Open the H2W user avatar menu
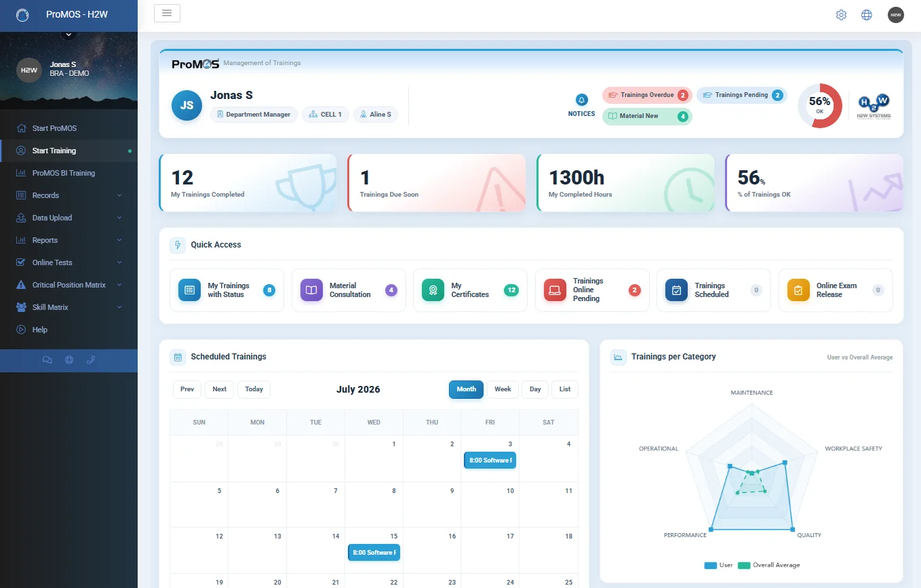The width and height of the screenshot is (921, 588). (x=896, y=15)
